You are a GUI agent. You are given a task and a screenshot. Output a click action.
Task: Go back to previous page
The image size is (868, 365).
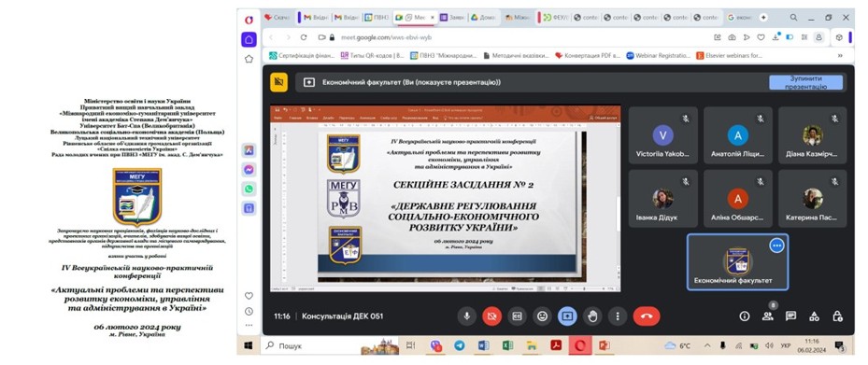271,37
